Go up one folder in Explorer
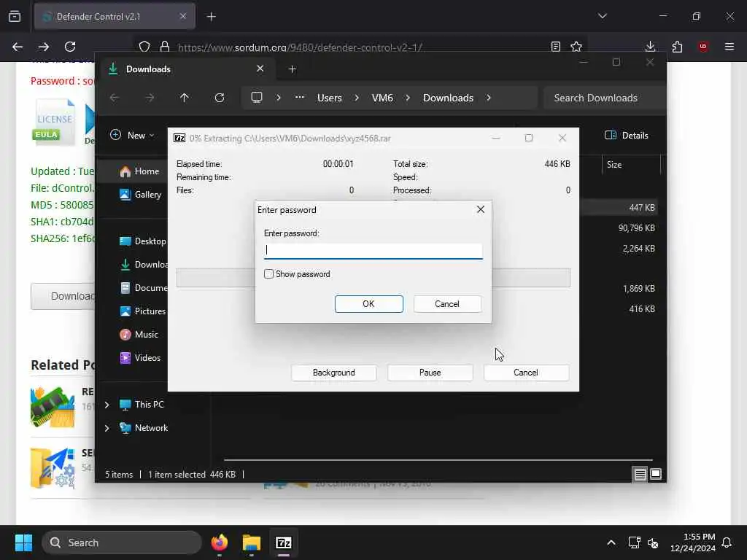 pos(185,98)
